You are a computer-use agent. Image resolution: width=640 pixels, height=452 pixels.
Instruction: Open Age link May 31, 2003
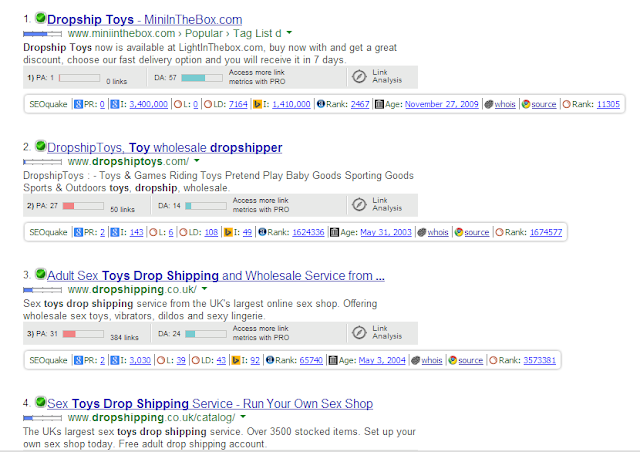tap(386, 232)
